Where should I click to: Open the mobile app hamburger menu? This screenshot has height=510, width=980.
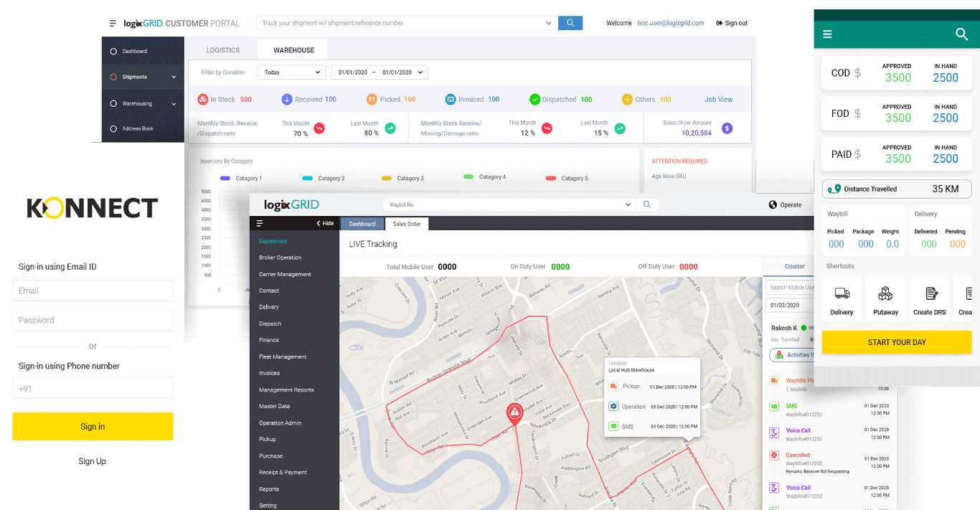[827, 34]
